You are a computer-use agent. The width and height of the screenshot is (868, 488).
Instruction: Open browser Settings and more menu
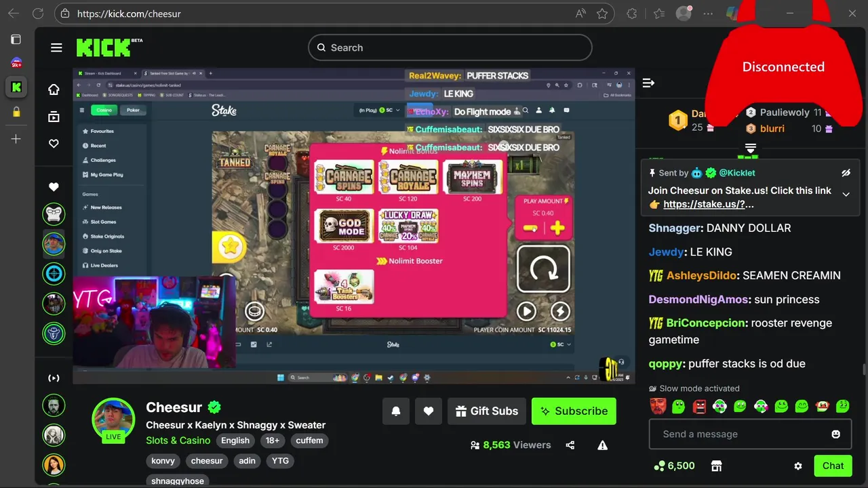click(x=708, y=14)
